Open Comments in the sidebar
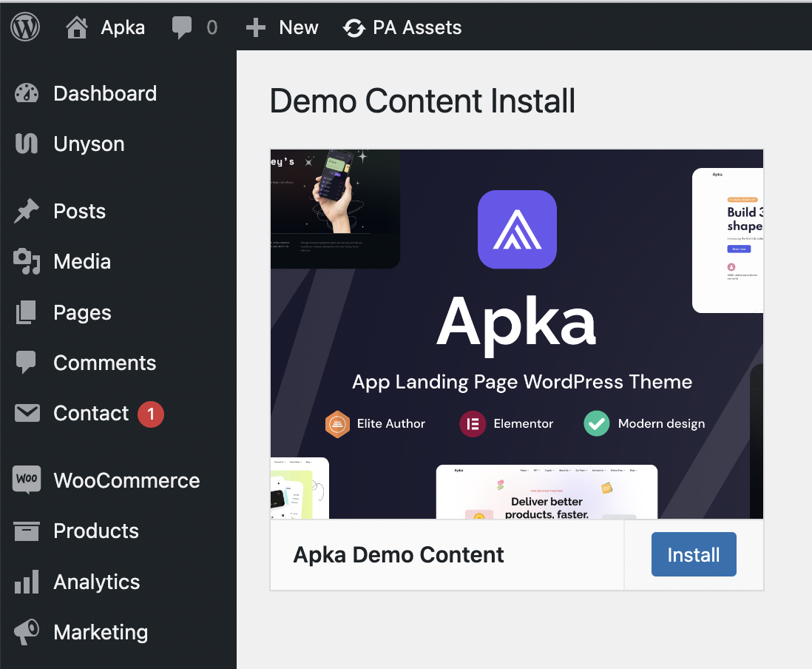The height and width of the screenshot is (669, 812). tap(104, 363)
